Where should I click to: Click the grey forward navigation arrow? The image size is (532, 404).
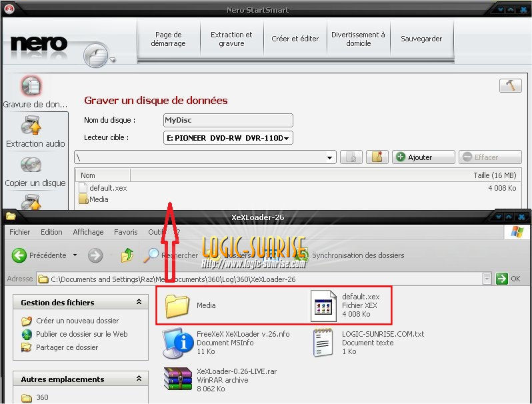pyautogui.click(x=95, y=255)
